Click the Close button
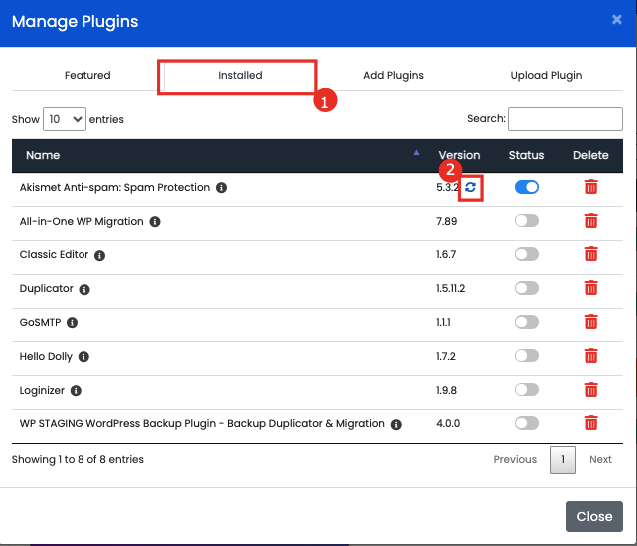Screen dimensions: 637x546 594,516
